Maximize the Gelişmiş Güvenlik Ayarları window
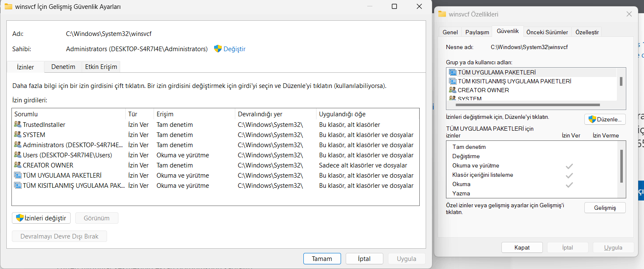This screenshot has width=644, height=269. [x=394, y=6]
